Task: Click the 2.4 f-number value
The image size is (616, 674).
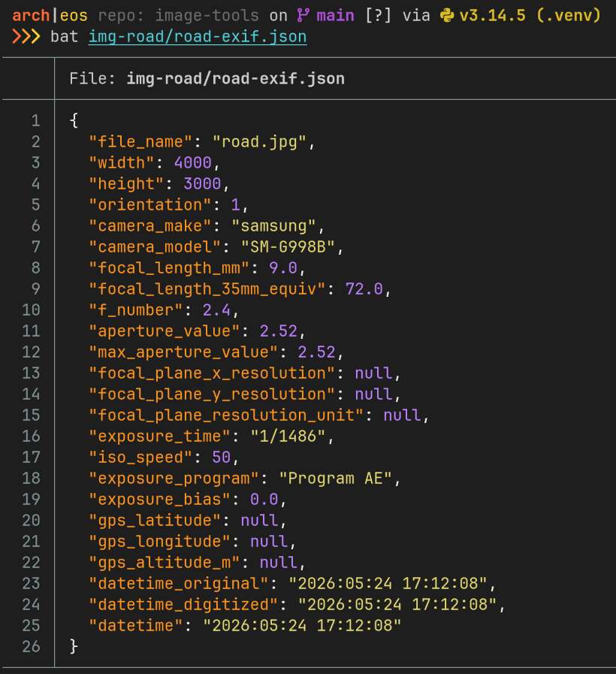Action: click(216, 310)
